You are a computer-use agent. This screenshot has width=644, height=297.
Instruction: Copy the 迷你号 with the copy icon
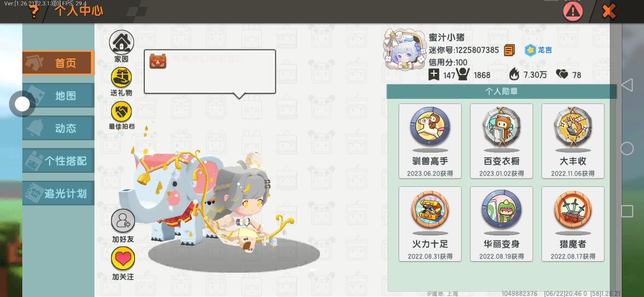[509, 50]
